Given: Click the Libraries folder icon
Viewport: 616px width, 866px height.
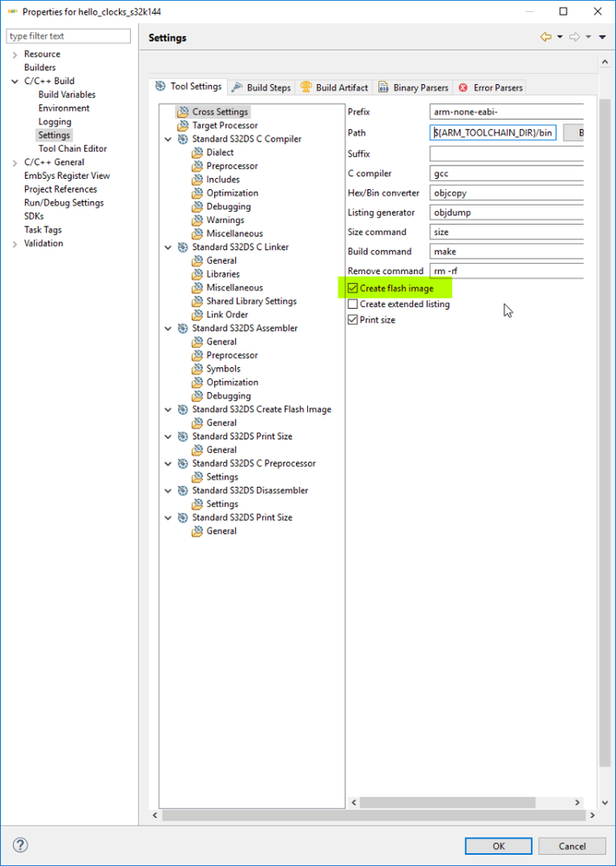Looking at the screenshot, I should pyautogui.click(x=197, y=274).
